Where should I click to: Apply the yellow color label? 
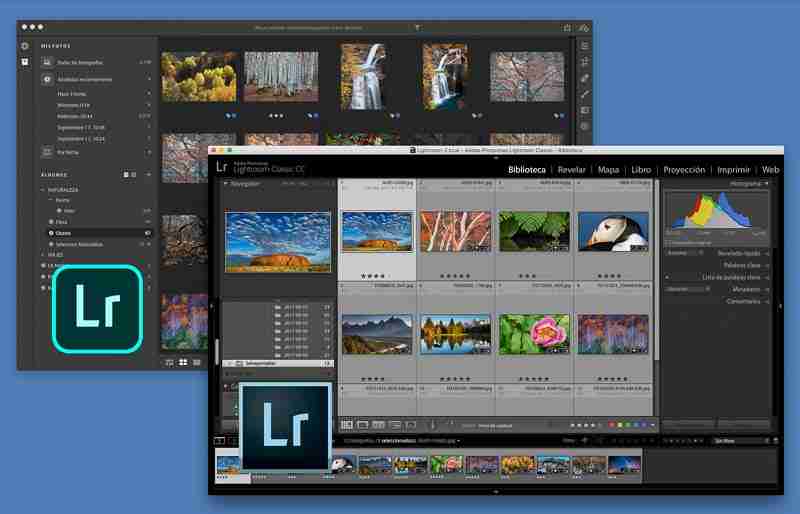click(620, 425)
